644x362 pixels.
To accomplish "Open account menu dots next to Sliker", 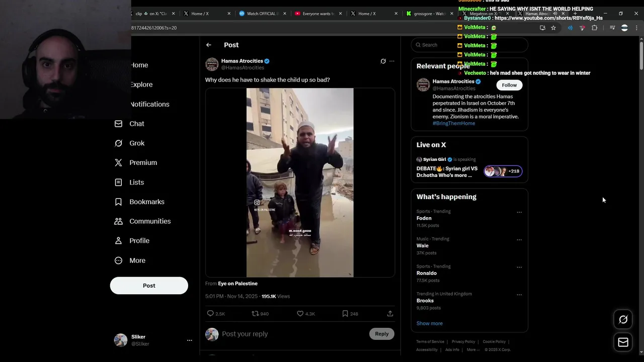I will [x=190, y=340].
